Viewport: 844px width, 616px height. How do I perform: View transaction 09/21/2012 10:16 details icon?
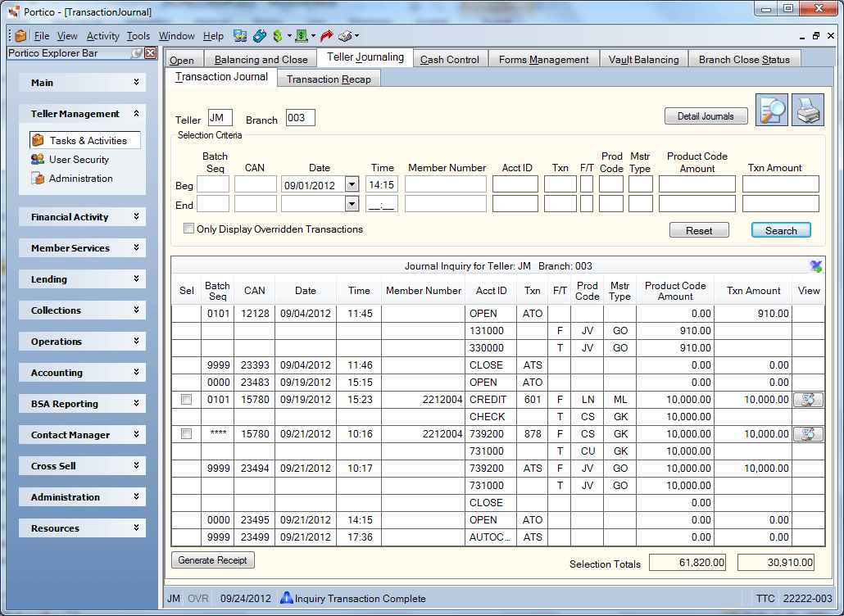(x=808, y=434)
